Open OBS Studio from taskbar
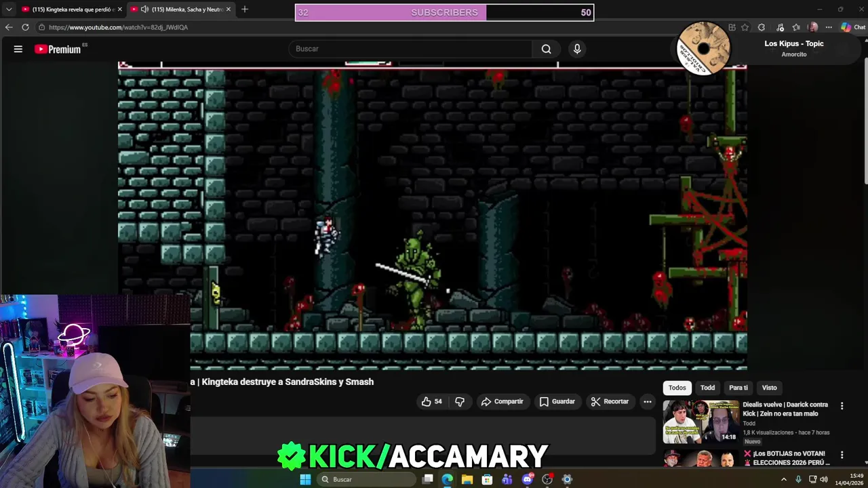 tap(547, 479)
